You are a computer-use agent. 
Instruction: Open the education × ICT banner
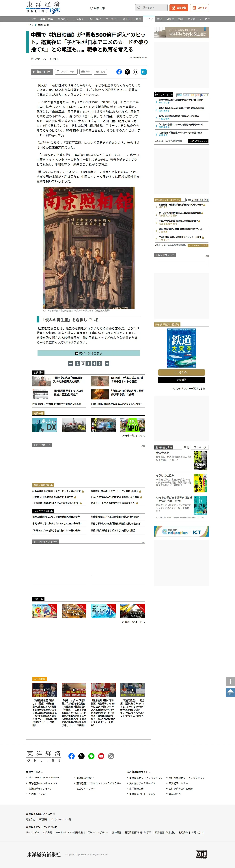click(x=182, y=531)
